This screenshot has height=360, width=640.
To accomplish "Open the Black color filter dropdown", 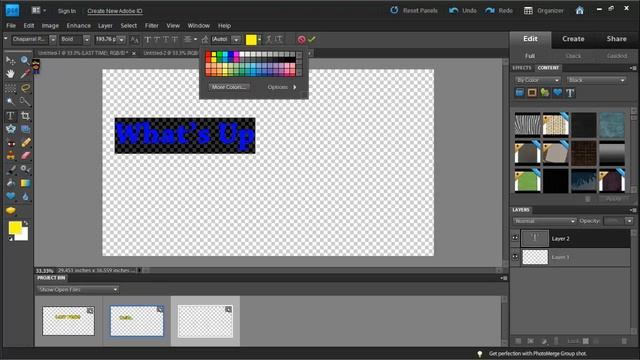I will [x=596, y=80].
